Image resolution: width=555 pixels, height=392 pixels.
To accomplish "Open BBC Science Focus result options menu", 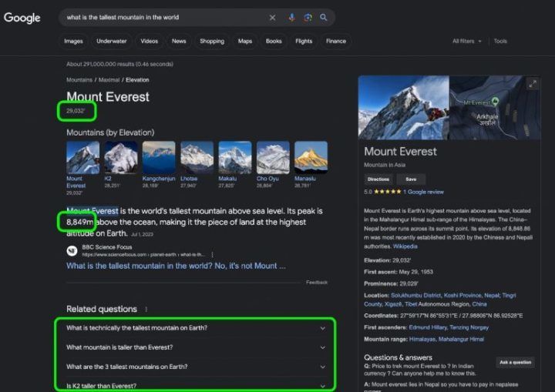I will 213,254.
